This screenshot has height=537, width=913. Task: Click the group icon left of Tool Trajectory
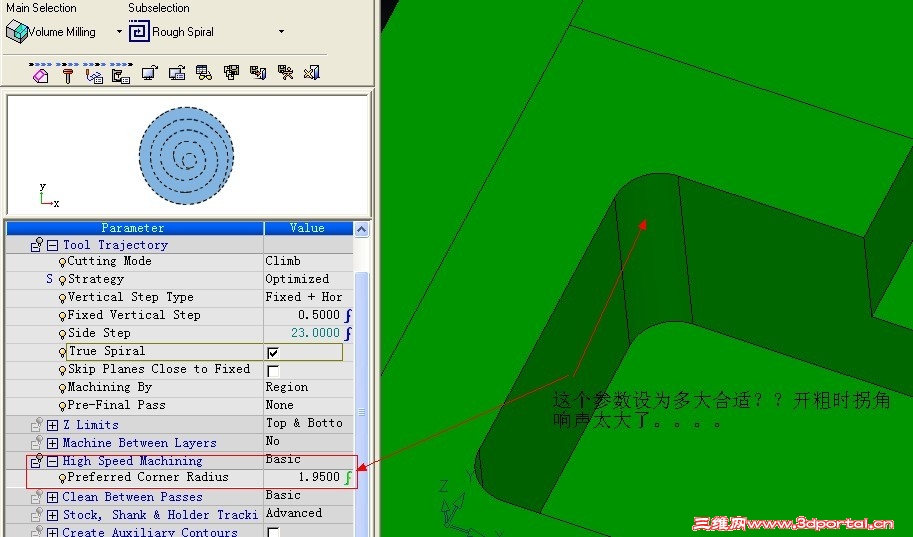[x=37, y=245]
